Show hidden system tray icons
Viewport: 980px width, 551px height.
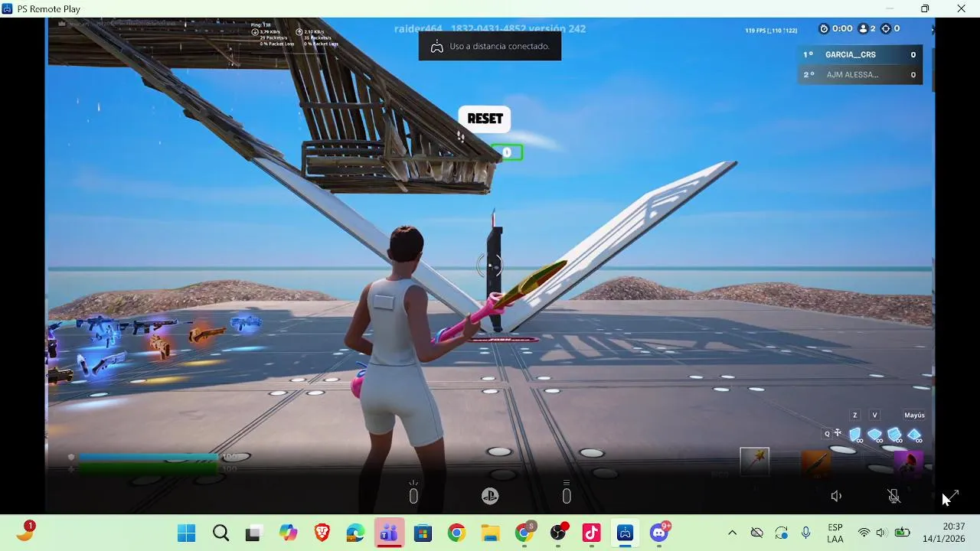(732, 533)
